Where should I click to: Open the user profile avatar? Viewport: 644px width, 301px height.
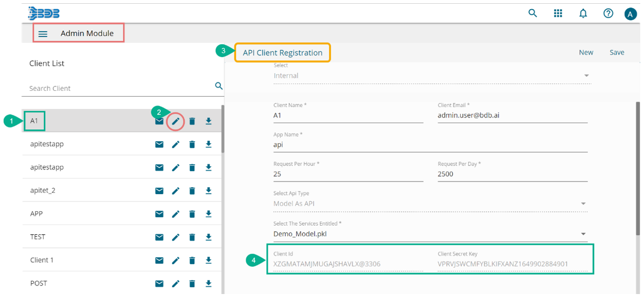tap(631, 14)
